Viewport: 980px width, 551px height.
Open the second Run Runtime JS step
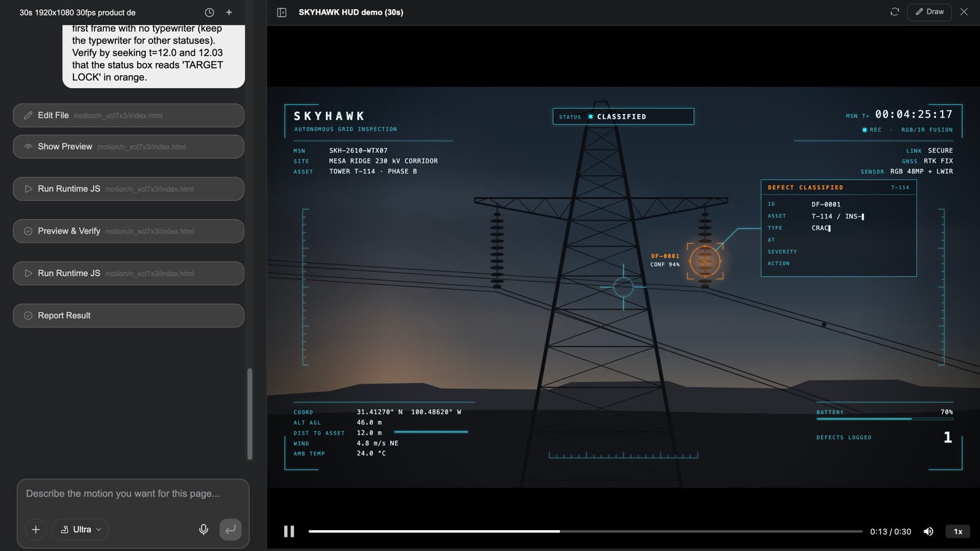pyautogui.click(x=129, y=273)
